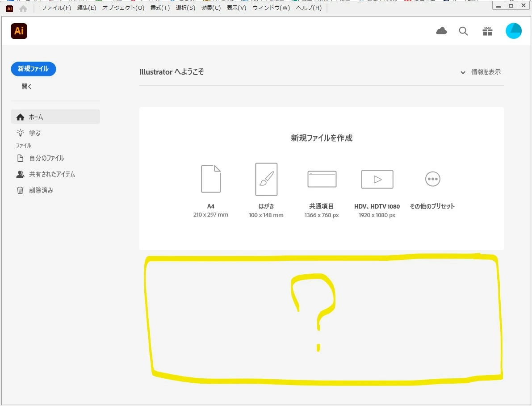Image resolution: width=532 pixels, height=406 pixels.
Task: Expand 情報を表示 chevron
Action: 463,72
